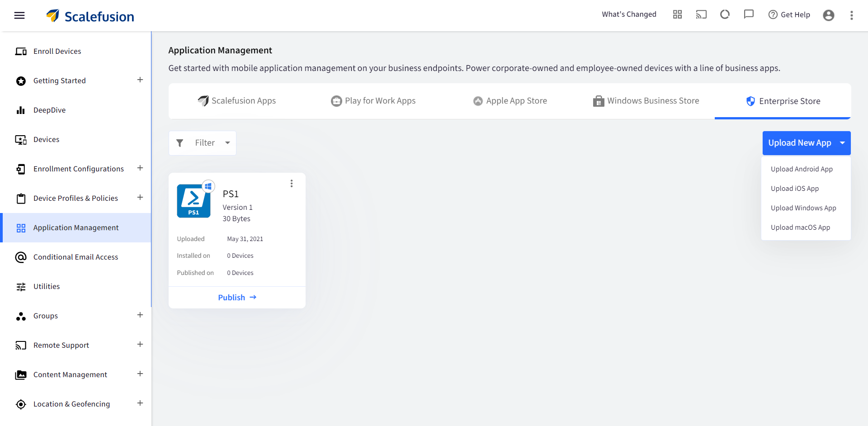Expand the Content Management section
This screenshot has width=868, height=426.
140,374
